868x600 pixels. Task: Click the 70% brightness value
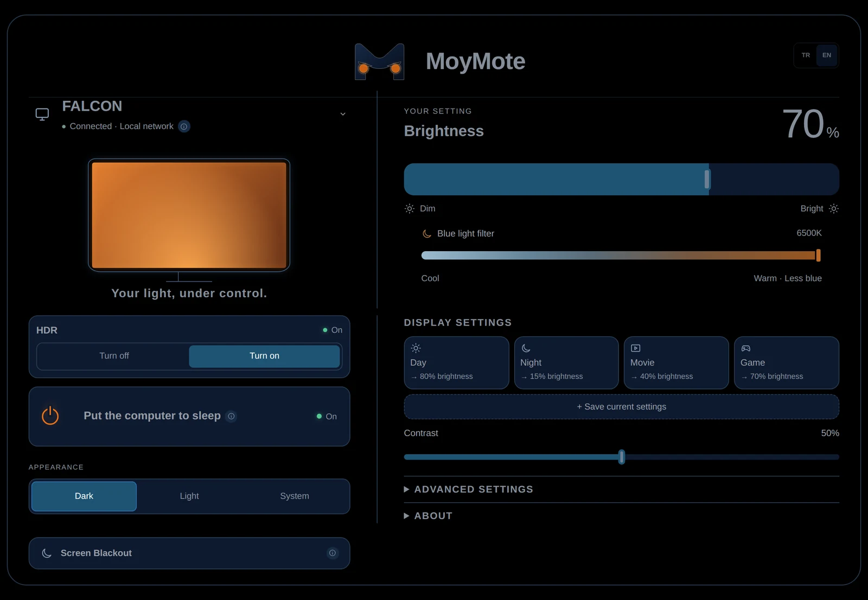pos(810,124)
